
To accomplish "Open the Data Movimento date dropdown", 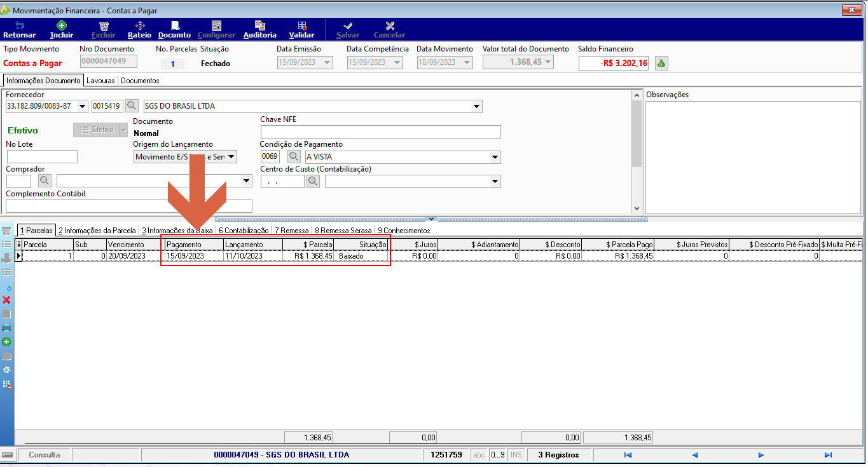I will click(467, 62).
